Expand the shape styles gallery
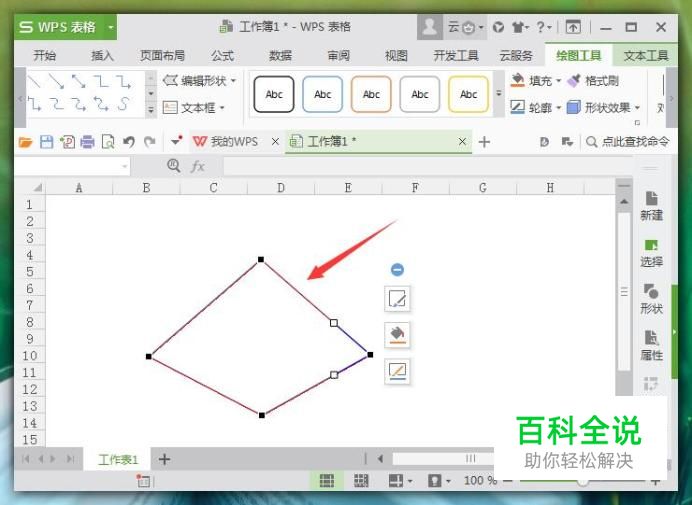 [499, 94]
